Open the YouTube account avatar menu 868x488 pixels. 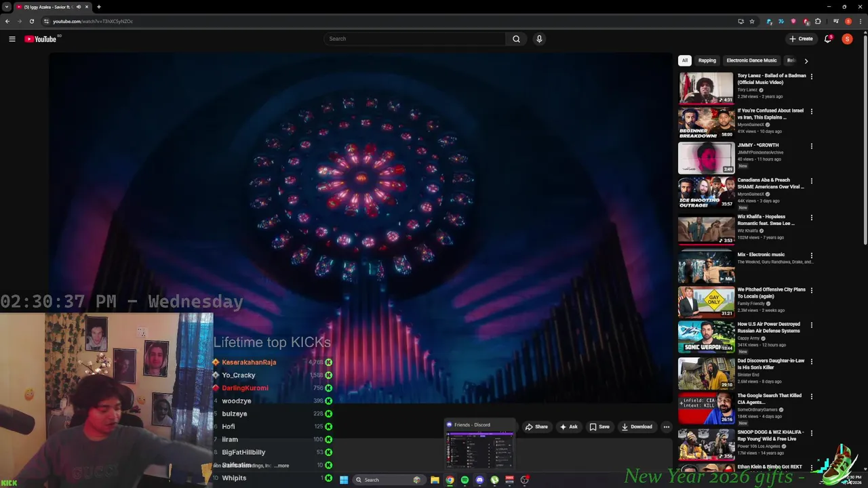click(x=847, y=39)
